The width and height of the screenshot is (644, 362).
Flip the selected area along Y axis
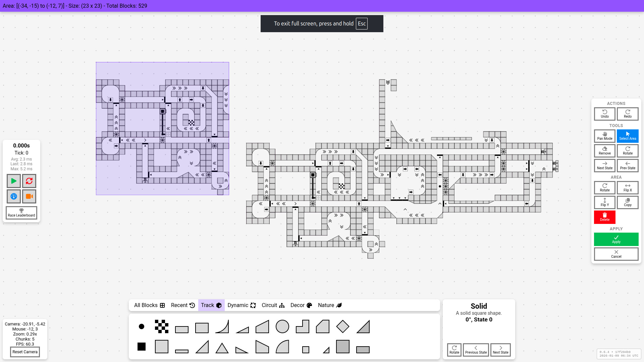click(604, 202)
